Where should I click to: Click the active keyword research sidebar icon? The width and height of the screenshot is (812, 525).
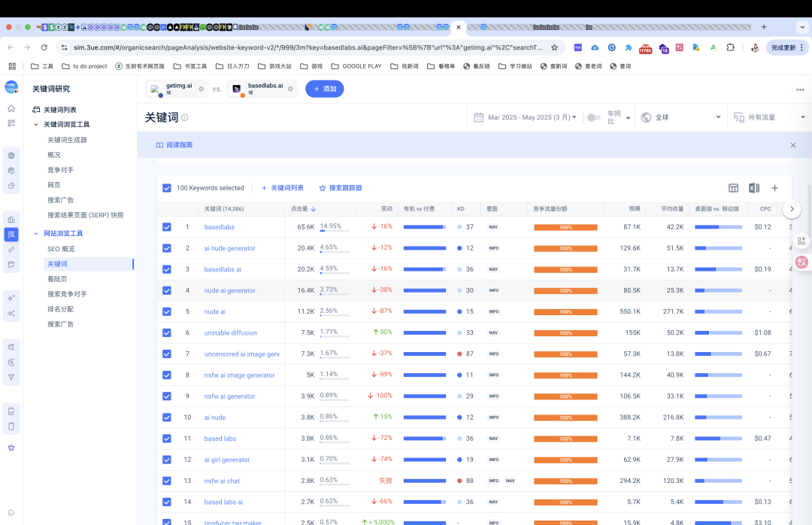click(x=11, y=235)
